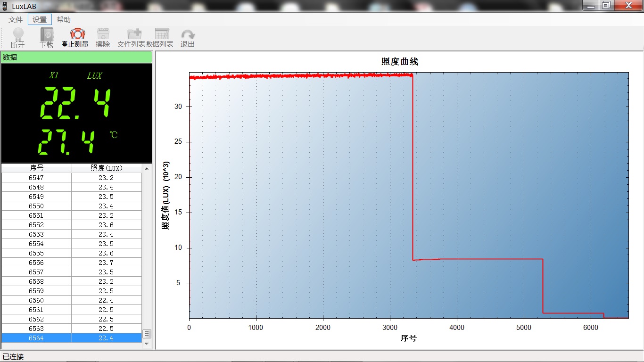Select row 6563 in the data table
Screen dimensions: 644x362
tap(72, 329)
